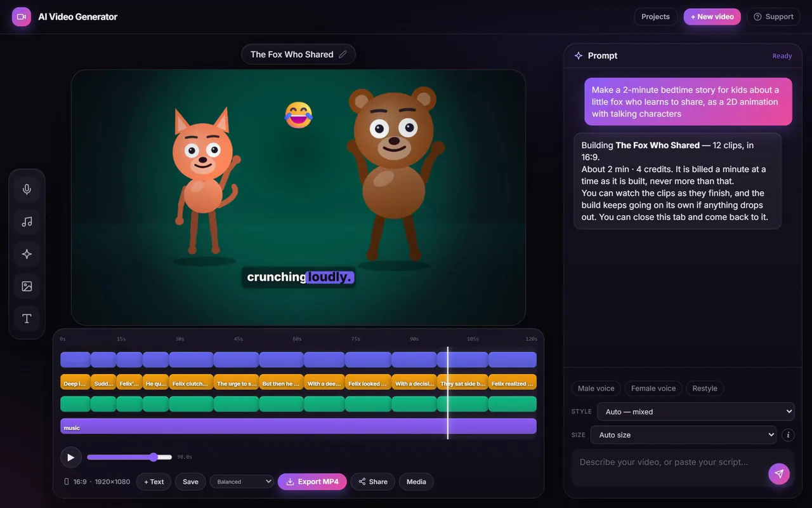Open the Projects page

tap(655, 17)
